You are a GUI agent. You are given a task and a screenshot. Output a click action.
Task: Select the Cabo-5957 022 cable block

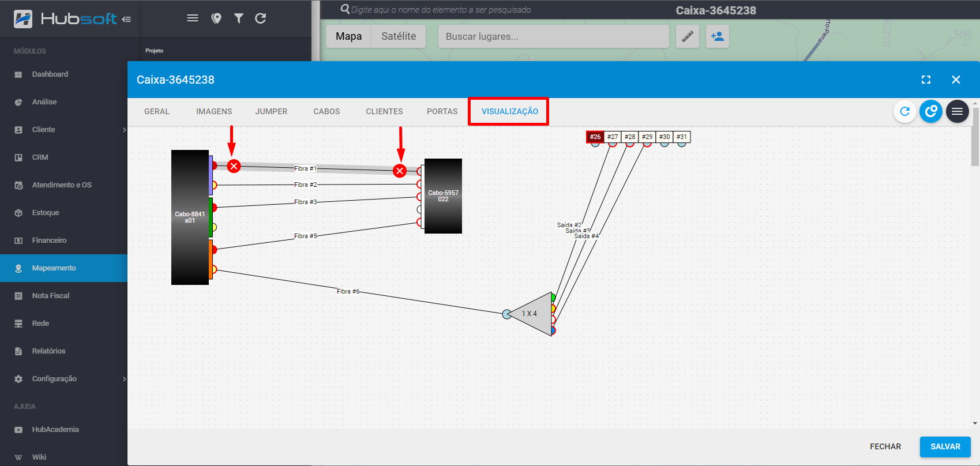click(443, 196)
